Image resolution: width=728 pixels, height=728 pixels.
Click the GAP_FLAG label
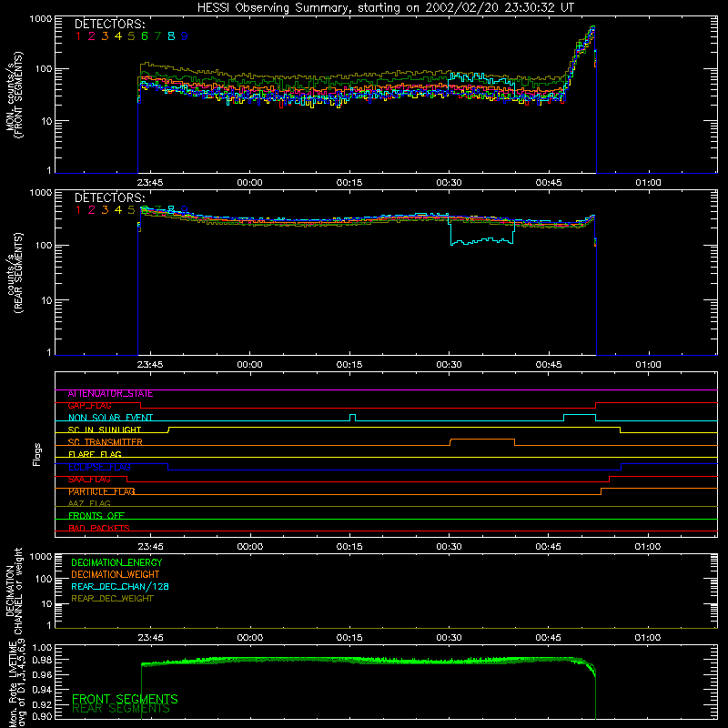click(x=89, y=406)
